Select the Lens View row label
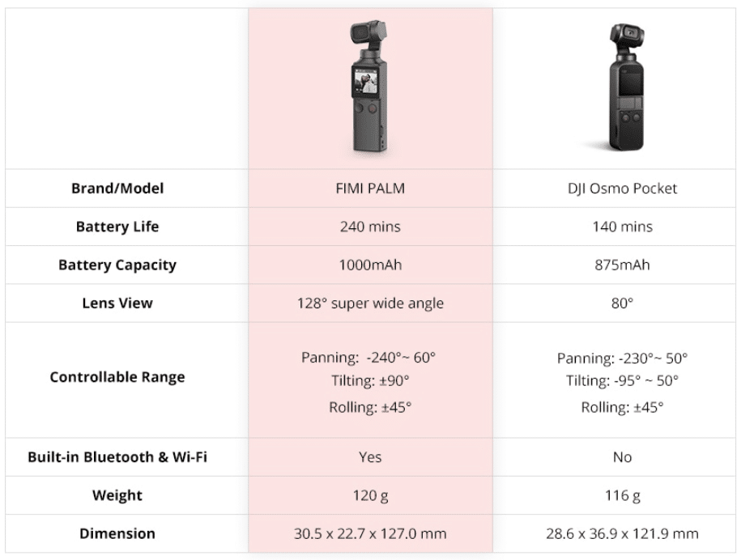The width and height of the screenshot is (754, 560). coord(117,303)
